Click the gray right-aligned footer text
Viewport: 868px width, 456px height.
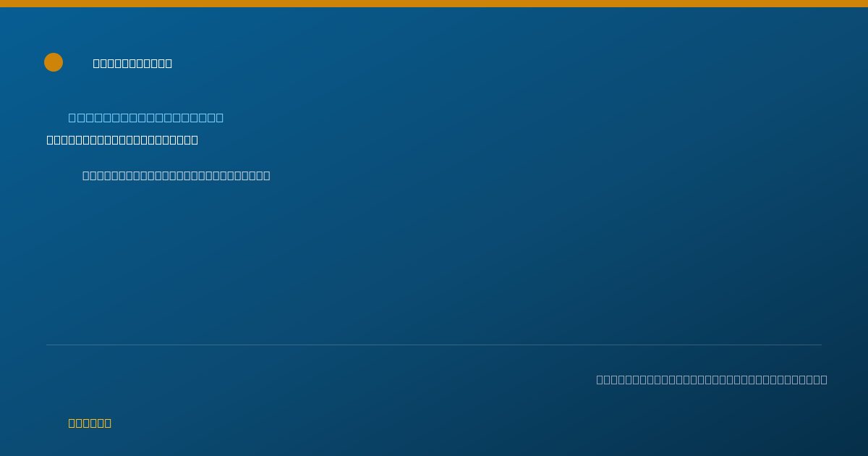(x=712, y=379)
